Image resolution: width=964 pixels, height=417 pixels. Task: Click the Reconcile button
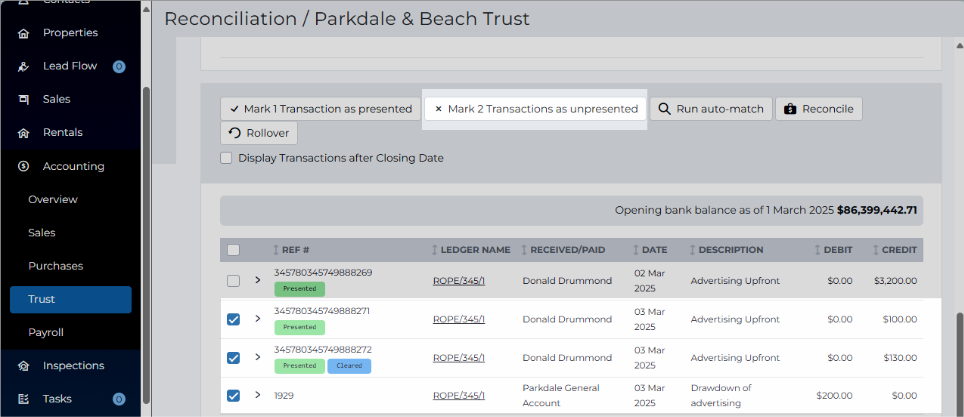[818, 109]
